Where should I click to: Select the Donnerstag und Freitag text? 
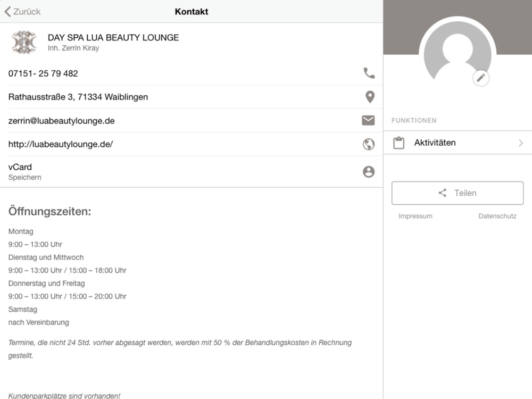[x=46, y=284]
